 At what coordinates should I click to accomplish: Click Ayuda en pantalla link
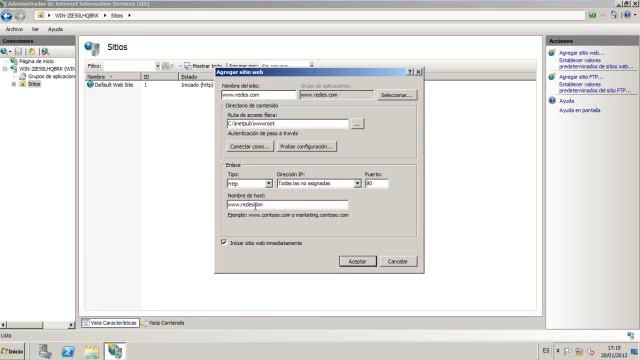coord(580,110)
